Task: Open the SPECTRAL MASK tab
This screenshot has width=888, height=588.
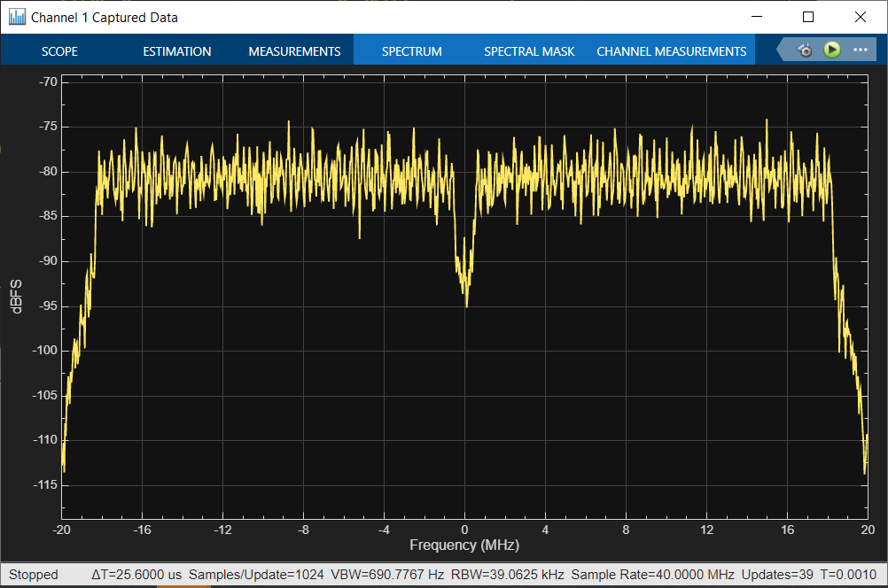Action: [x=529, y=51]
